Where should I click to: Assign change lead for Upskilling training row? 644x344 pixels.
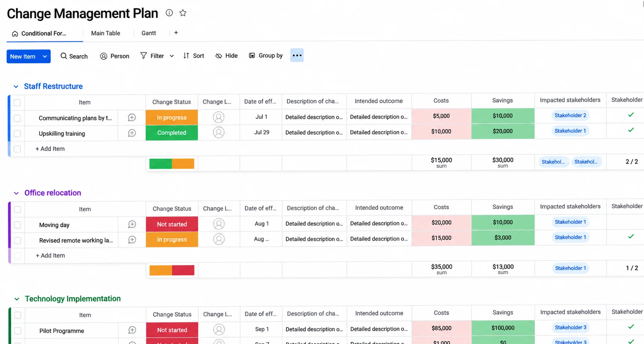coord(219,132)
